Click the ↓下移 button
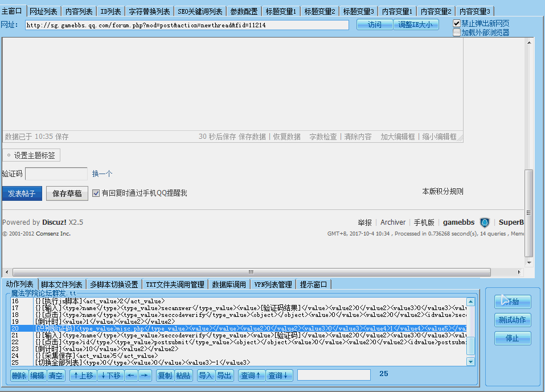 click(x=110, y=376)
